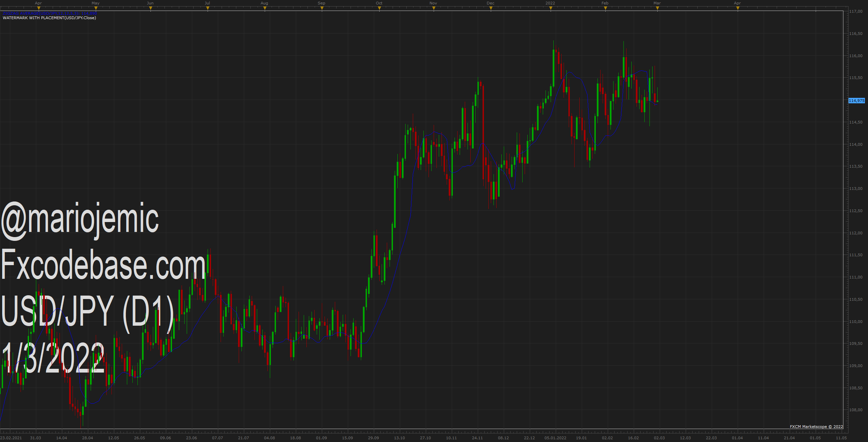The image size is (868, 442).
Task: Click the Oct month marker triangle
Action: 379,8
